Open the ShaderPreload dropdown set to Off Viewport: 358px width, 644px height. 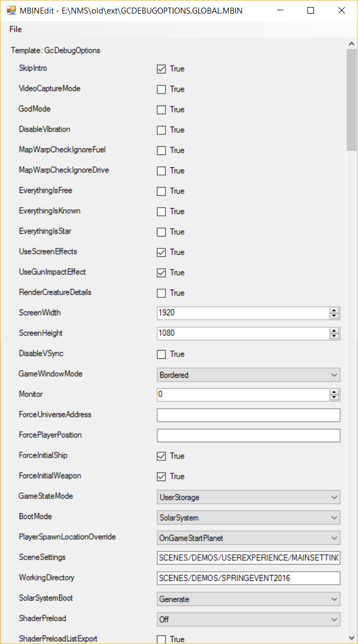(249, 620)
